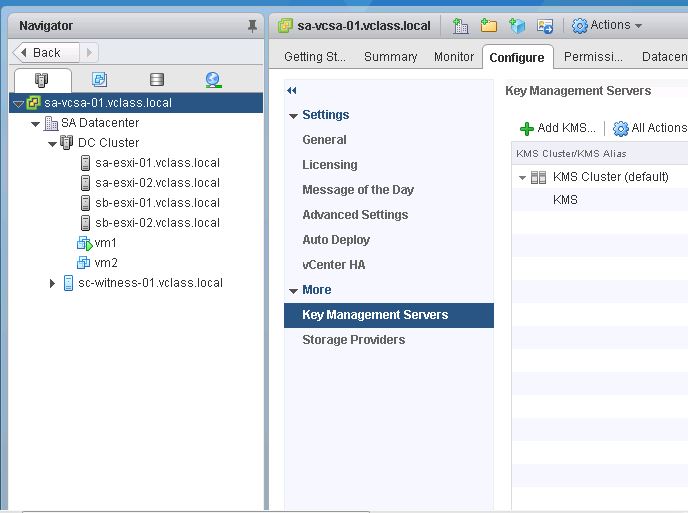Click the New Folder toolbar icon
The width and height of the screenshot is (688, 513).
click(x=488, y=26)
